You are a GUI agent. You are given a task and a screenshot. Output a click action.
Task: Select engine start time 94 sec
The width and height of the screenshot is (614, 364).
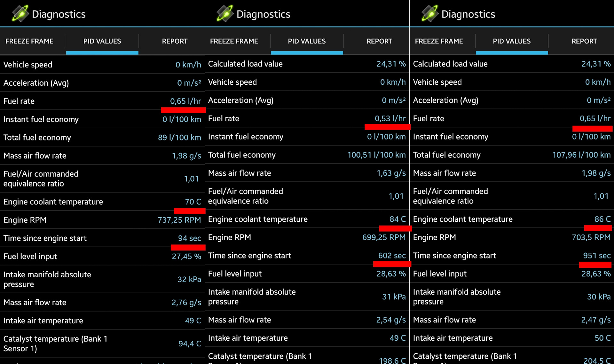point(190,238)
